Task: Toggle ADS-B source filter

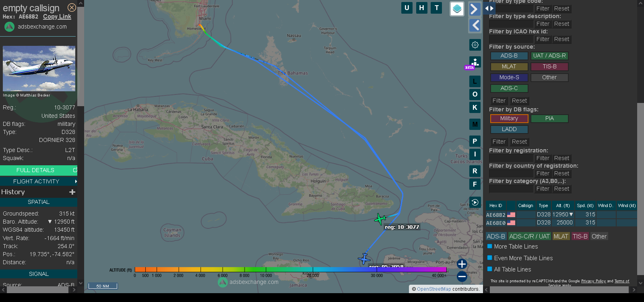Action: coord(509,56)
